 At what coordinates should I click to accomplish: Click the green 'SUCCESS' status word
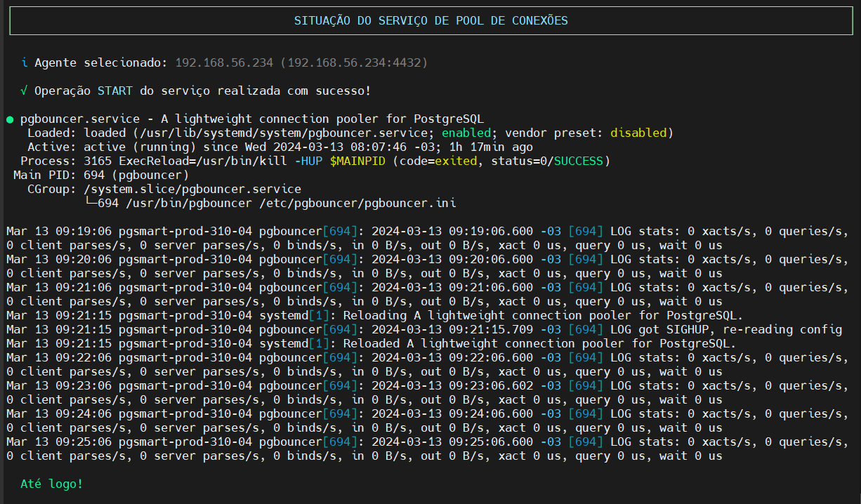point(579,161)
